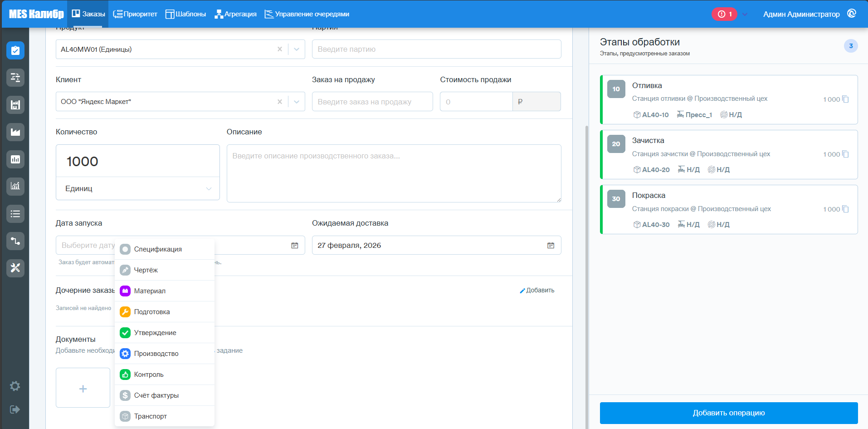This screenshot has width=868, height=429.
Task: Click the Зачистка stage title
Action: click(648, 140)
